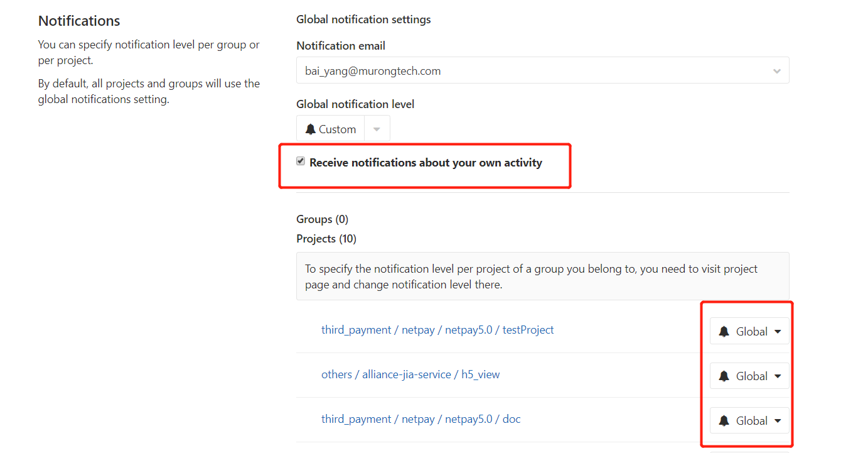
Task: Click the Notifications heading
Action: [x=79, y=21]
